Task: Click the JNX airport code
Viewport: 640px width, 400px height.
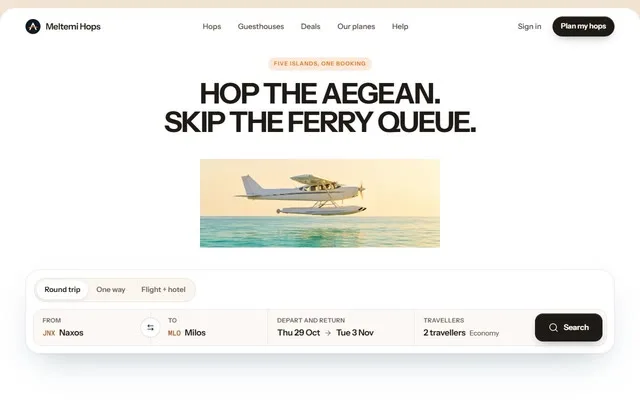Action: click(x=49, y=333)
